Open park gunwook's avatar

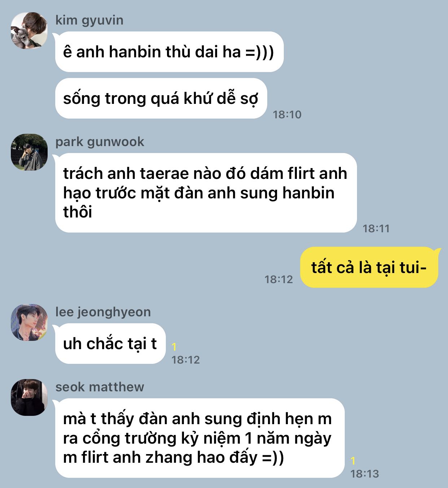pyautogui.click(x=29, y=152)
